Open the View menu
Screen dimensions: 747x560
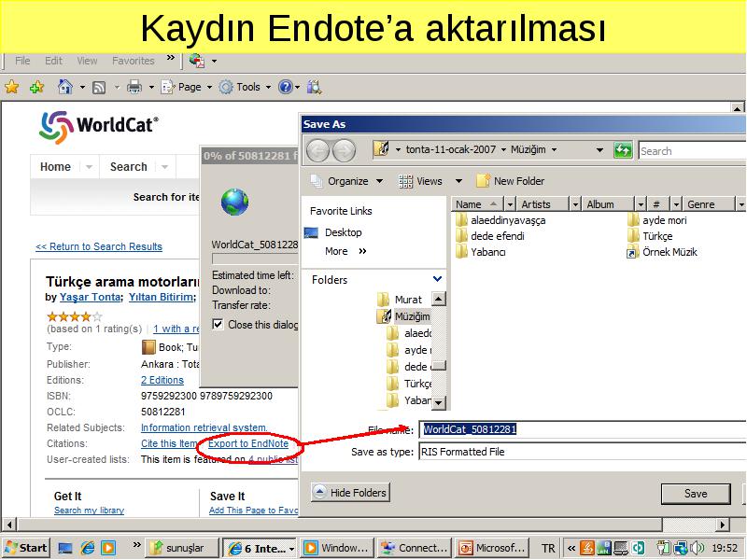[x=87, y=61]
